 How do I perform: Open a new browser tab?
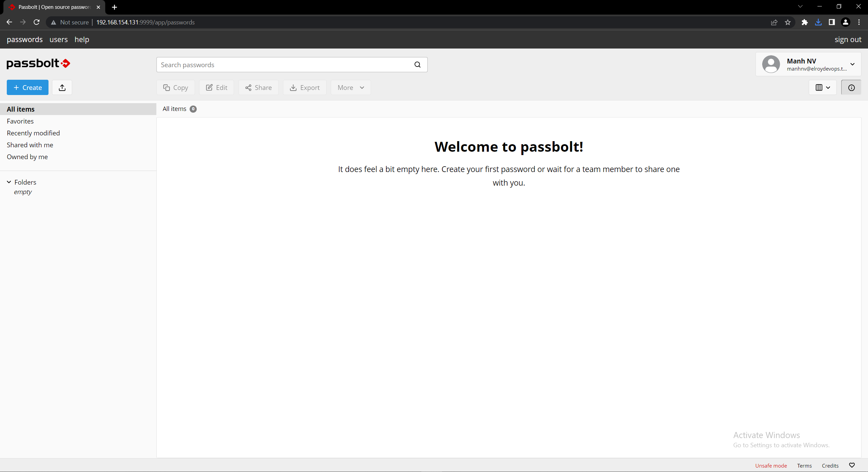coord(115,7)
